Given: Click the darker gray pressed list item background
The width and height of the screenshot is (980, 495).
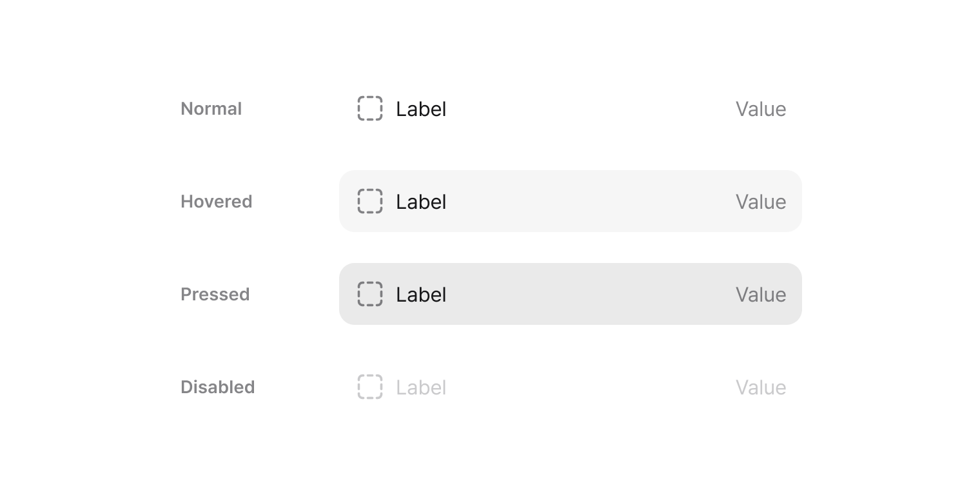Looking at the screenshot, I should (580, 294).
